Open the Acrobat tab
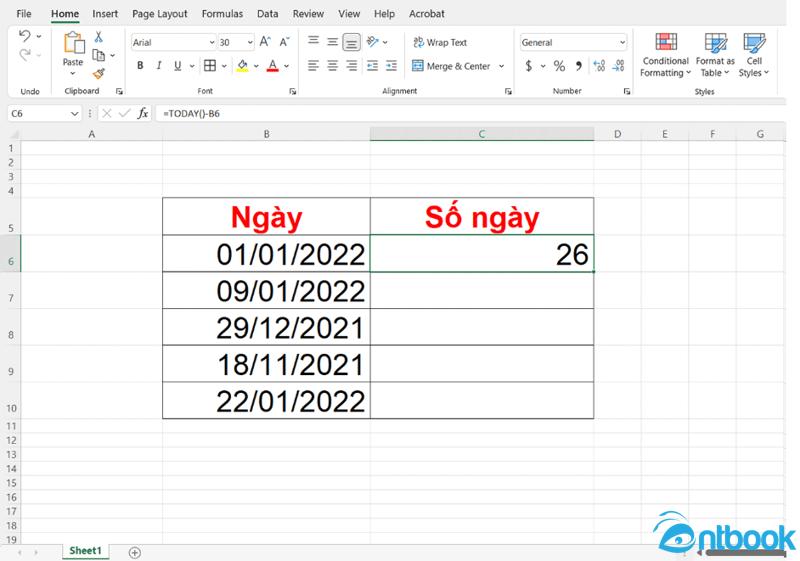 427,14
